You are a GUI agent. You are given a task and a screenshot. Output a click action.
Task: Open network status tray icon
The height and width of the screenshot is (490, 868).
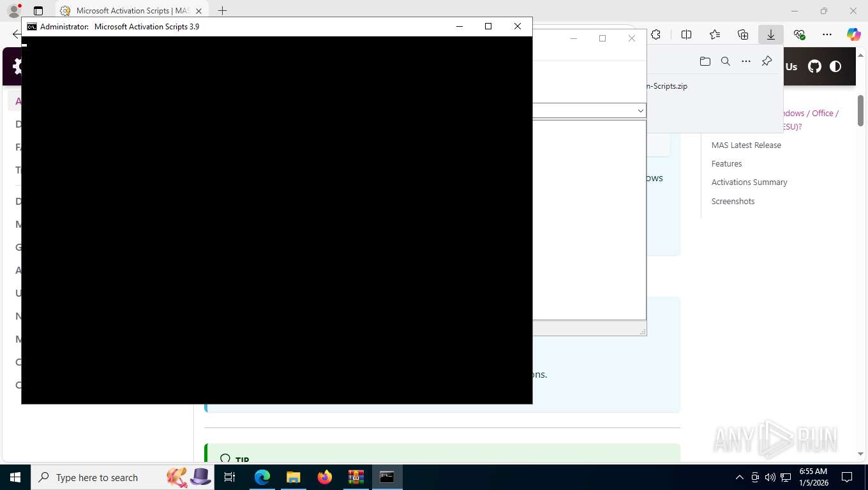coord(786,477)
